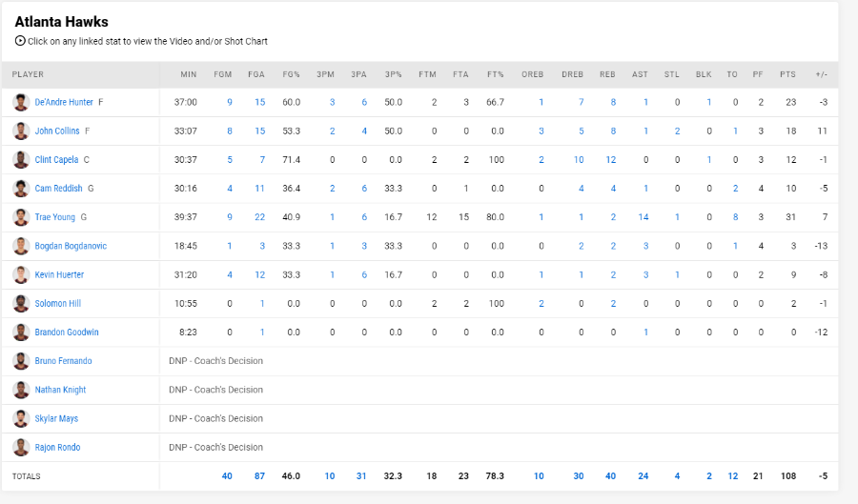Click Clint Capela's player headshot

21,160
